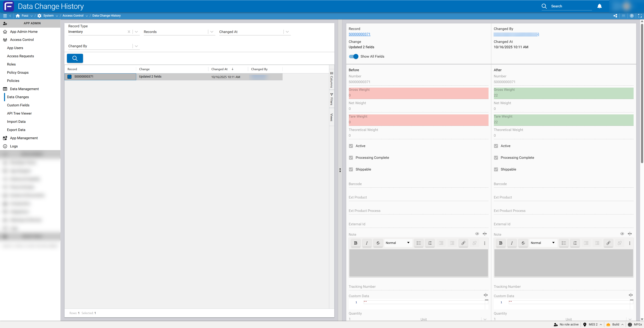Open the S0000000371 record link
644x328 pixels.
click(359, 34)
